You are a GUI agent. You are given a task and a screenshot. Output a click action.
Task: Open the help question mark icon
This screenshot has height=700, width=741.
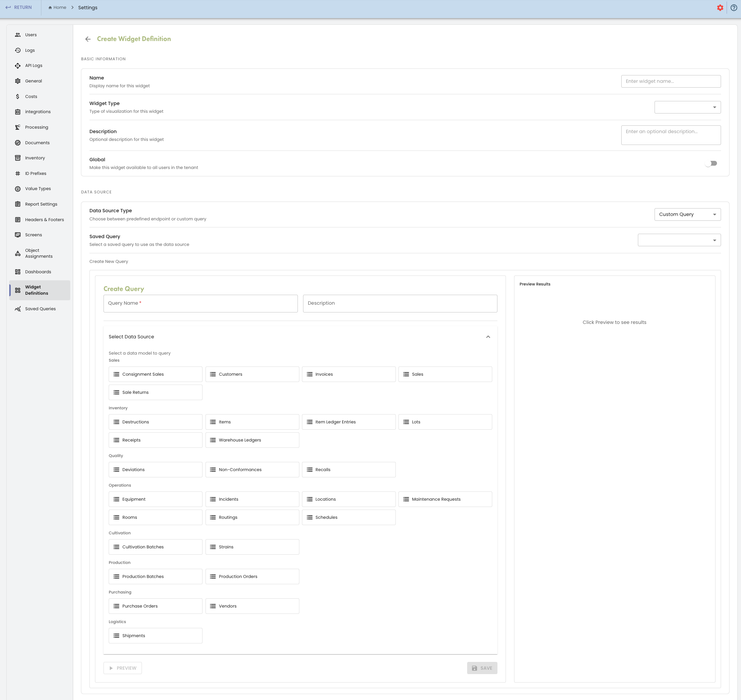pos(733,8)
